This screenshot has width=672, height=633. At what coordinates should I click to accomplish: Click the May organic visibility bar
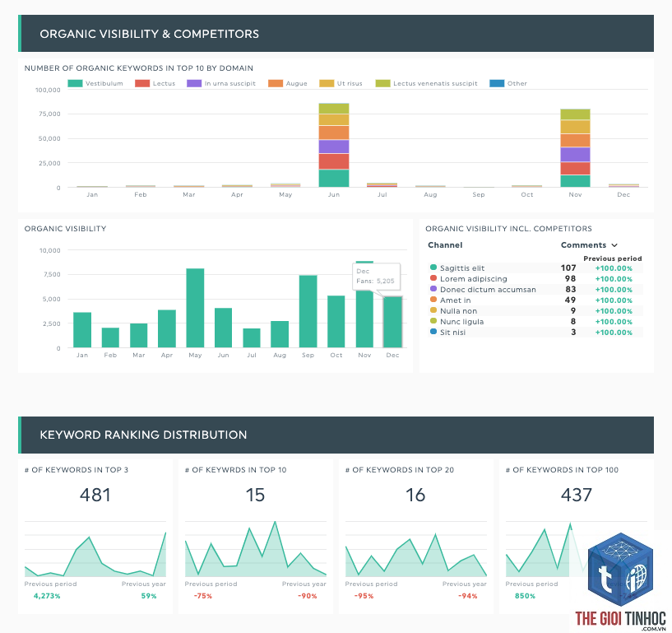[x=195, y=308]
